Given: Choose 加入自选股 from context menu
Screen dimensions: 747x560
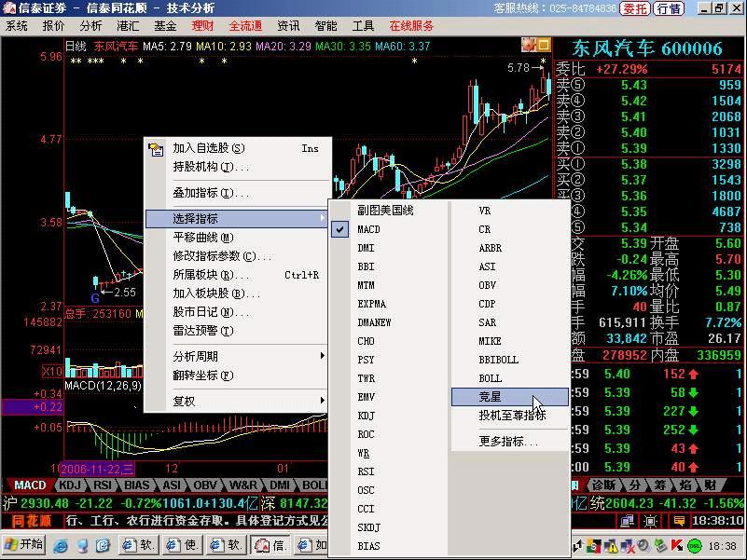Looking at the screenshot, I should point(236,148).
